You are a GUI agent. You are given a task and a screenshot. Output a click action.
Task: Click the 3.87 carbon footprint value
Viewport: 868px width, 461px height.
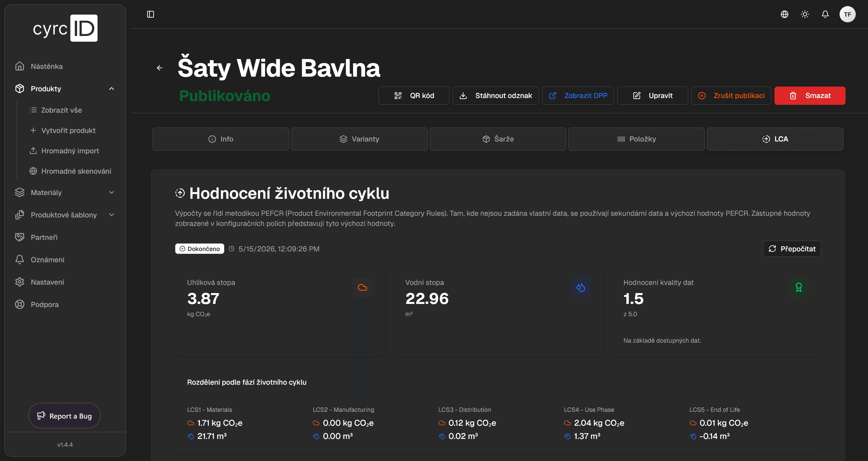click(203, 299)
